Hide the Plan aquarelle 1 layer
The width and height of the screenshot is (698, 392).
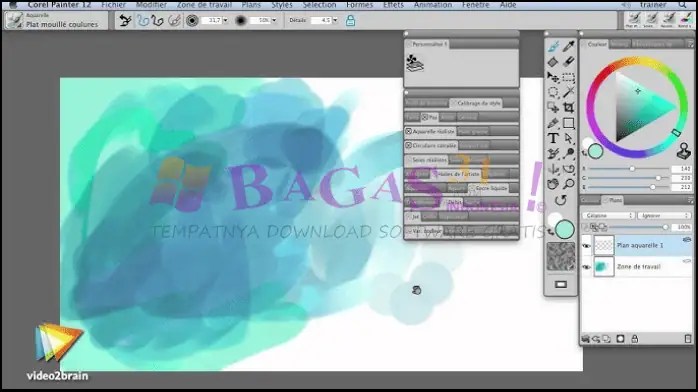[587, 246]
